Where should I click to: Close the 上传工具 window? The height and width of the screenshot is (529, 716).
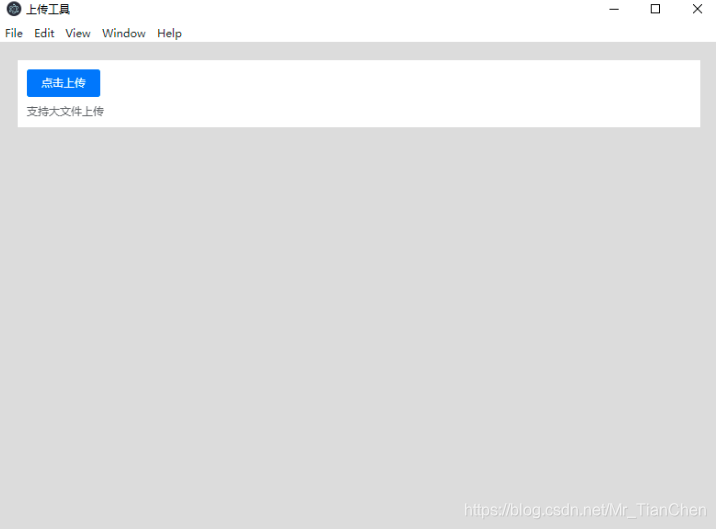coord(697,9)
